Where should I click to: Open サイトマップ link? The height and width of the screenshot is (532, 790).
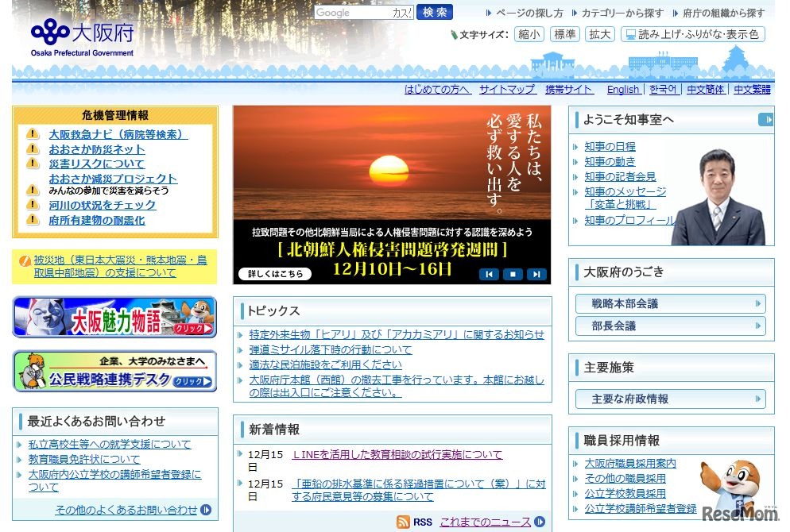pos(507,89)
